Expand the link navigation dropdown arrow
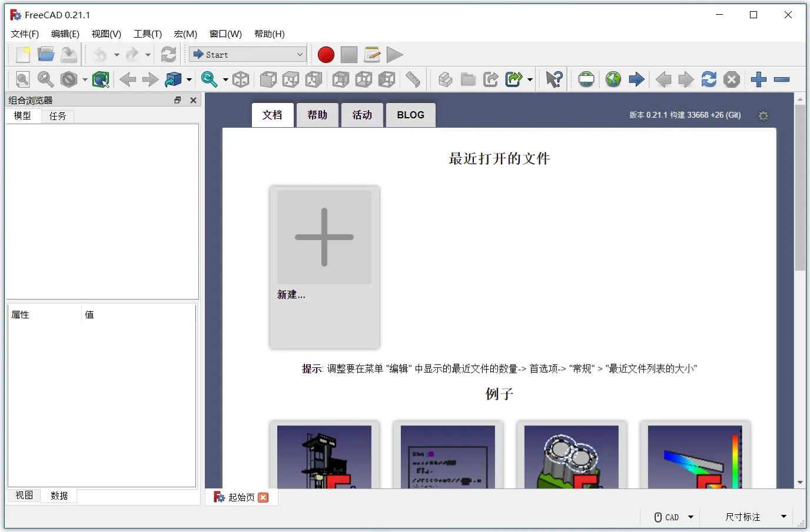The image size is (810, 532). [x=189, y=79]
